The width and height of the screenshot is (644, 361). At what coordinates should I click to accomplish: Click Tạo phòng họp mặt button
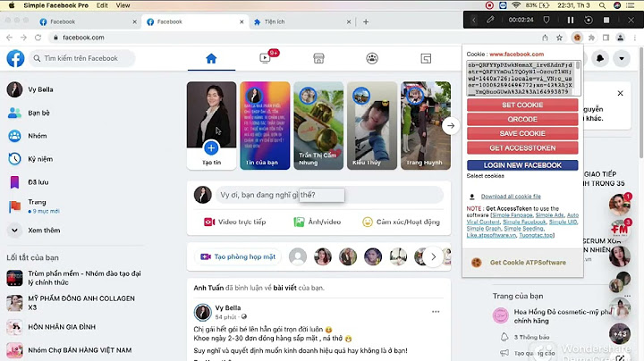click(238, 256)
